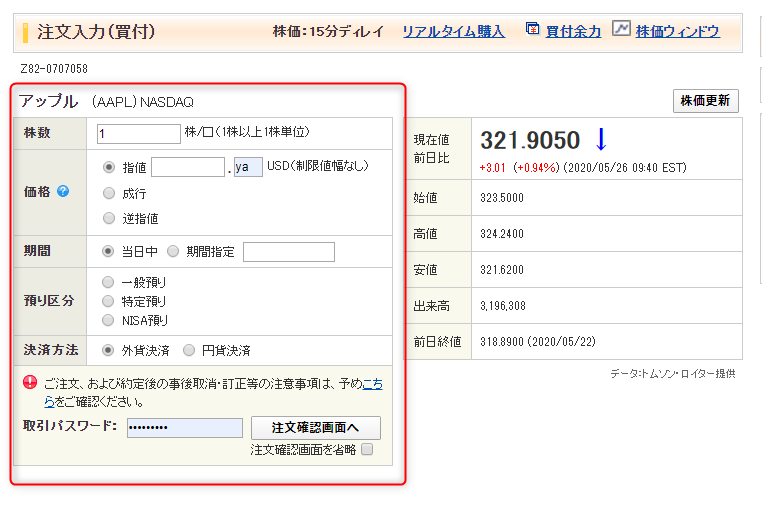The image size is (762, 505).
Task: Tick the 注文確認画面を省略 checkbox
Action: (x=367, y=449)
